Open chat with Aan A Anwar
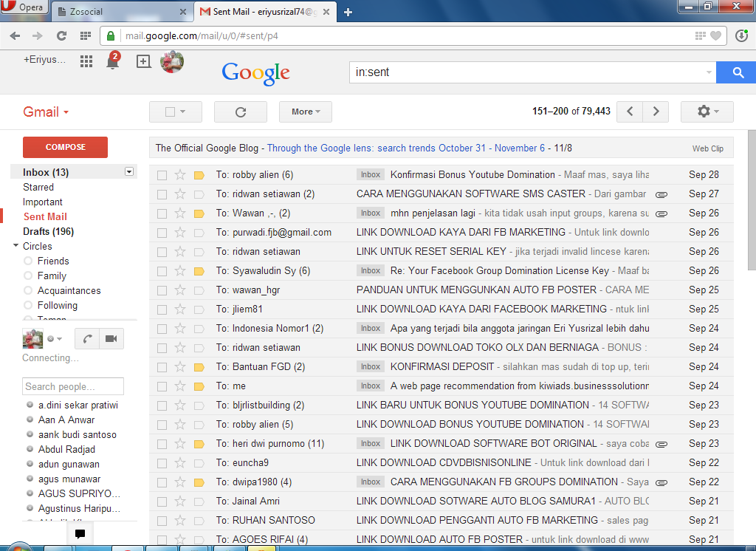Image resolution: width=756 pixels, height=551 pixels. pyautogui.click(x=66, y=420)
